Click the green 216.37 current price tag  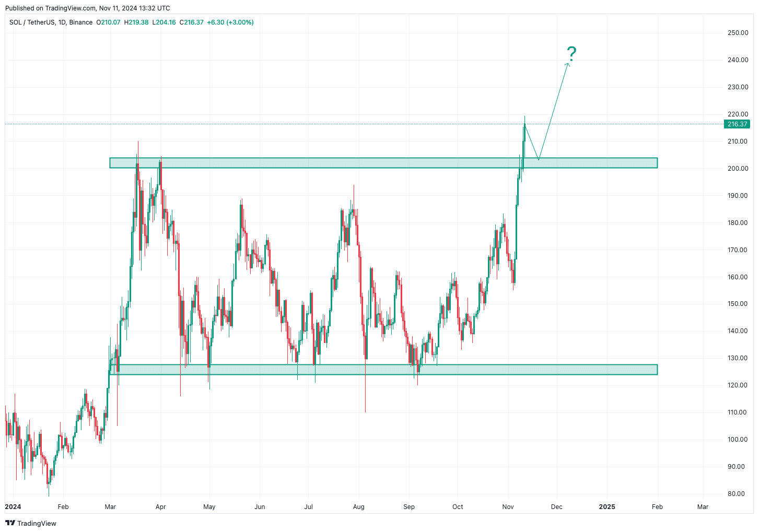pos(737,124)
